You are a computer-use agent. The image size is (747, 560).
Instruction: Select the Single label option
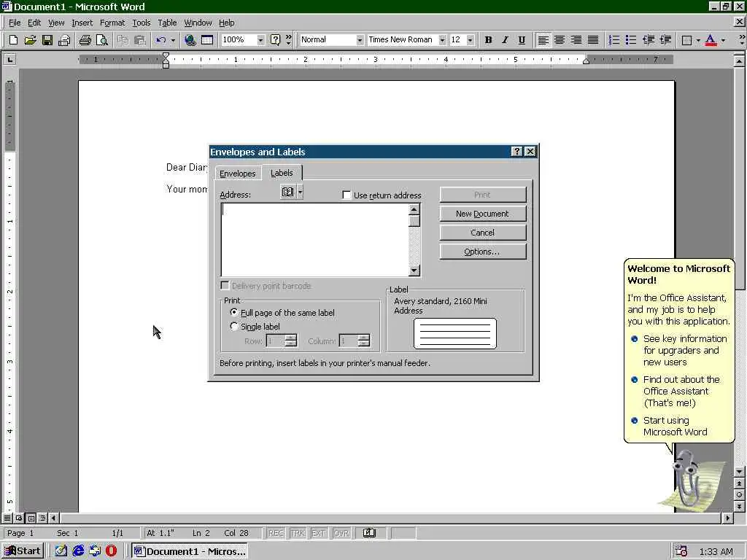pos(234,326)
